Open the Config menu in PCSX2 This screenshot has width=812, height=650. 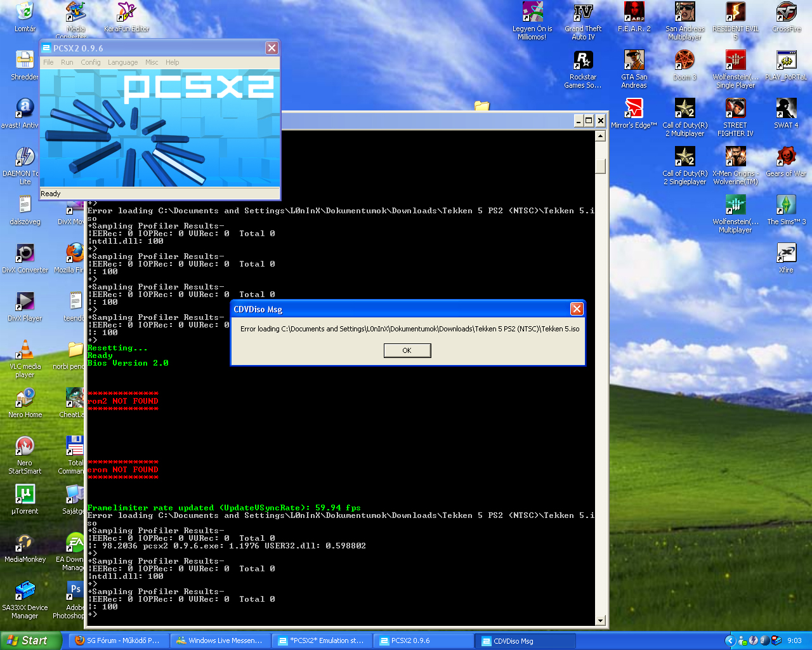click(x=91, y=62)
